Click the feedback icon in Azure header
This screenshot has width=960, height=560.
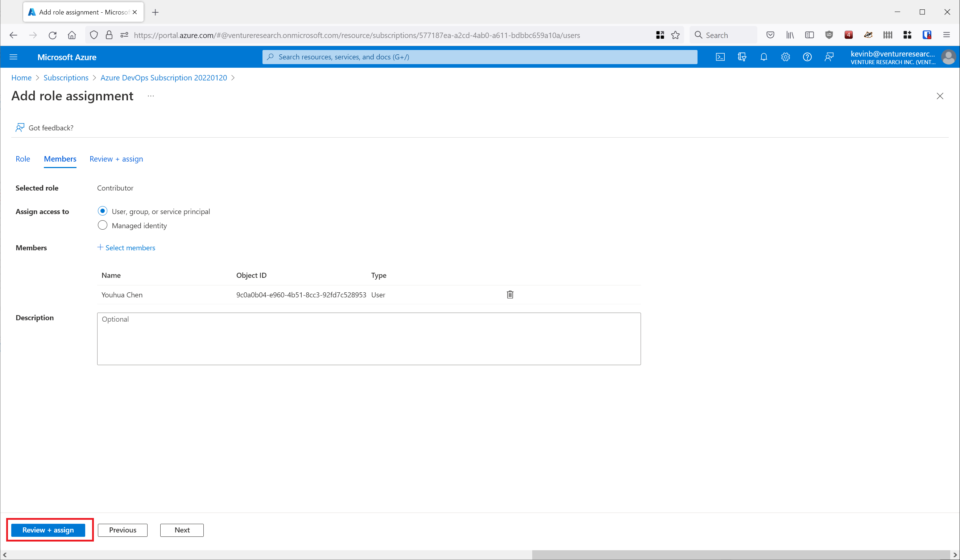[x=829, y=57]
